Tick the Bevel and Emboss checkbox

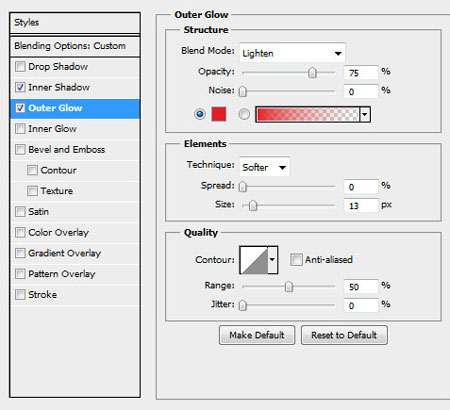20,149
